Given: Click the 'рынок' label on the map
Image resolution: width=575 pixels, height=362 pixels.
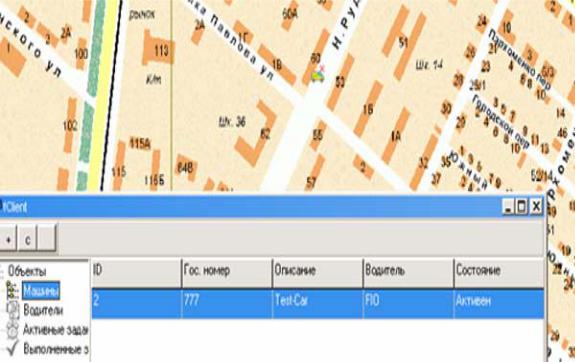Looking at the screenshot, I should tap(142, 15).
